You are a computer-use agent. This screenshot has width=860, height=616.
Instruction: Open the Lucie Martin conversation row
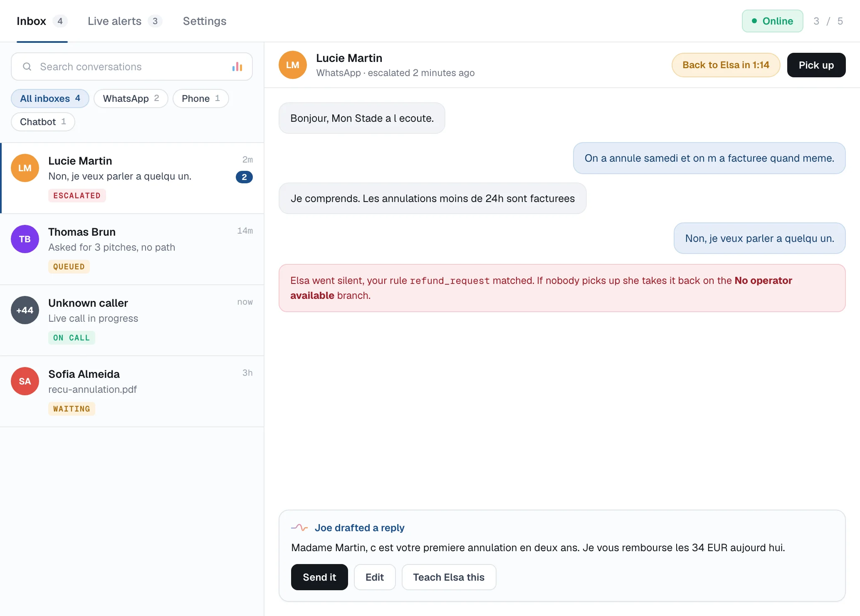132,178
